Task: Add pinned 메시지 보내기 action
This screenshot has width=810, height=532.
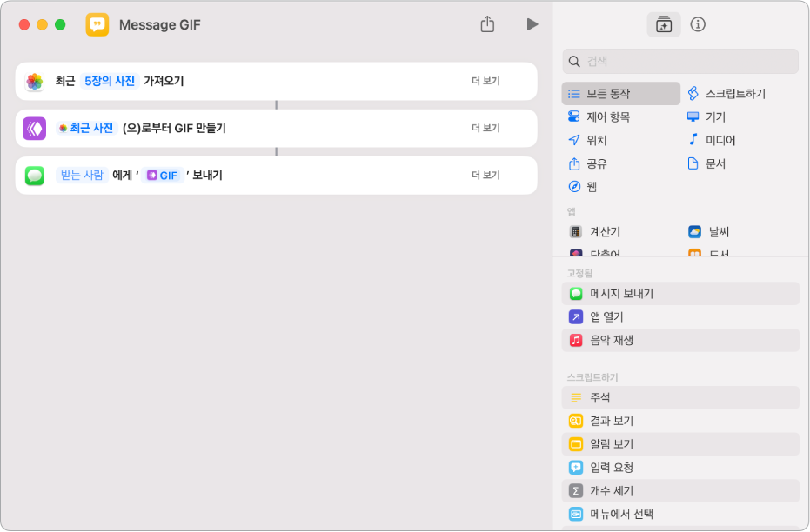Action: [x=680, y=294]
